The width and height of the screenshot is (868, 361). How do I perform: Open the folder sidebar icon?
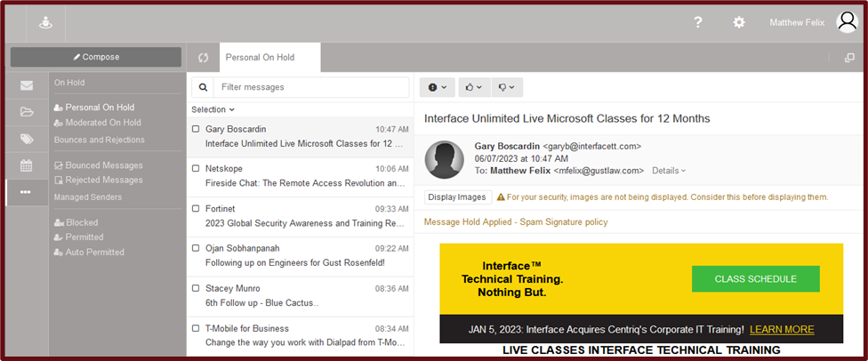(x=27, y=112)
